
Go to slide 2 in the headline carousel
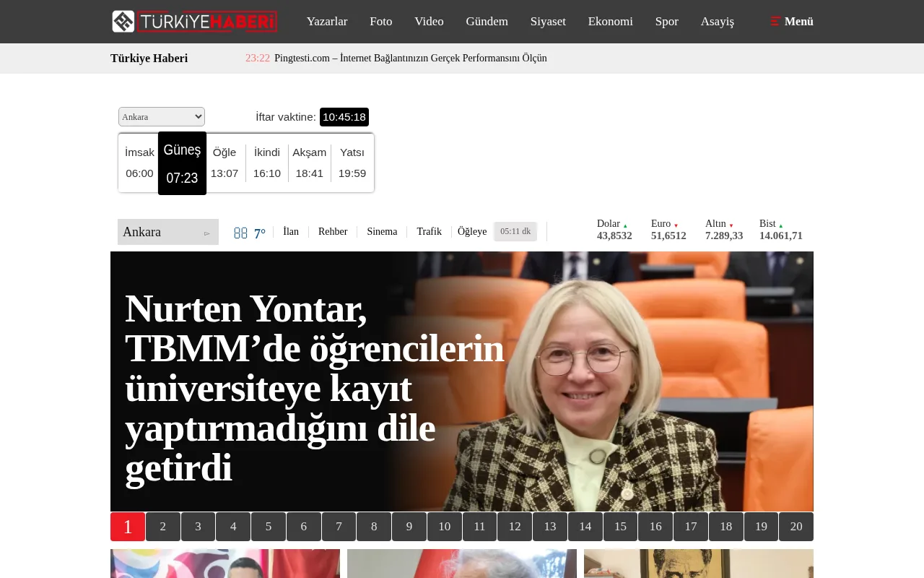162,526
